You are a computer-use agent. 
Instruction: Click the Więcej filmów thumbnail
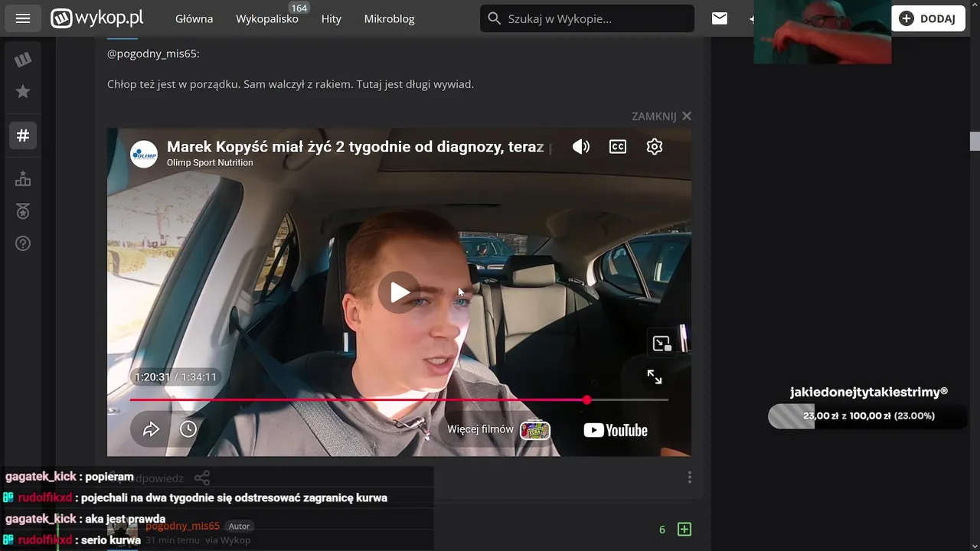(535, 430)
